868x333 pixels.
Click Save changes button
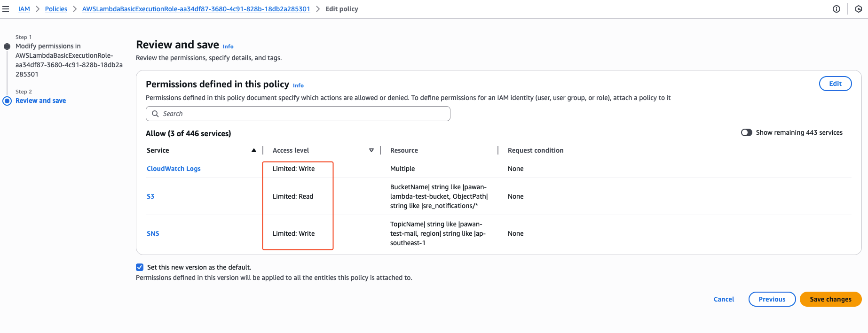(x=830, y=299)
